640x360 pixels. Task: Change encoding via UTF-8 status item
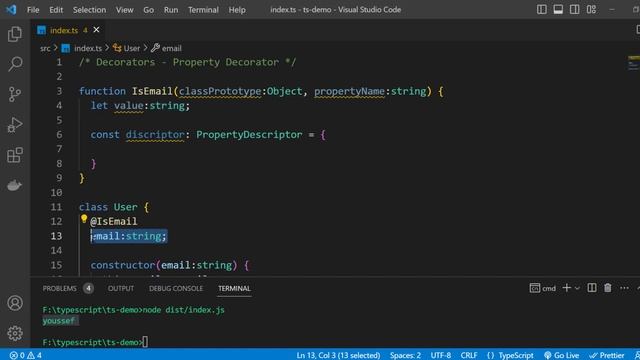440,355
